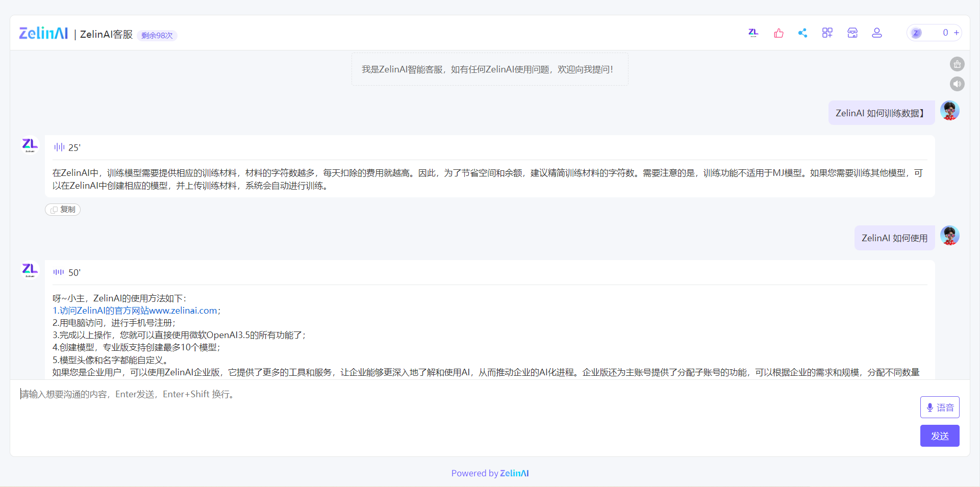Play the 25' voice message waveform
Viewport: 980px width, 487px height.
pos(59,147)
